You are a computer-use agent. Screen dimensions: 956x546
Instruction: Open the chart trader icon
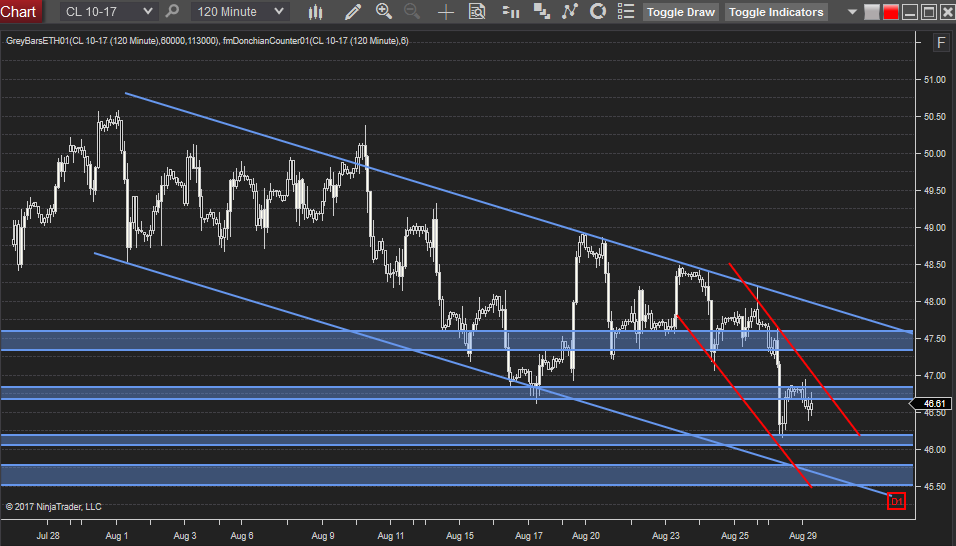[510, 12]
